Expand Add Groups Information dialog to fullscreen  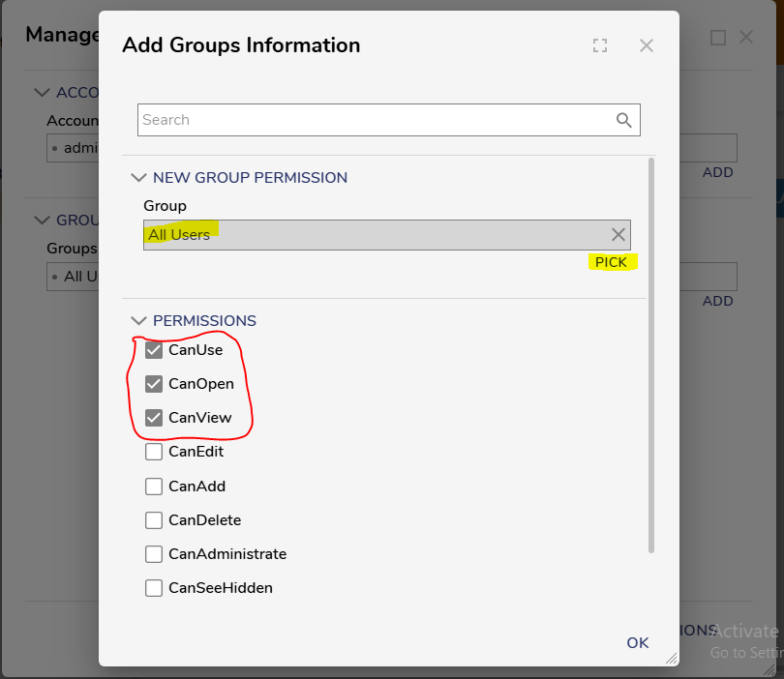tap(600, 45)
